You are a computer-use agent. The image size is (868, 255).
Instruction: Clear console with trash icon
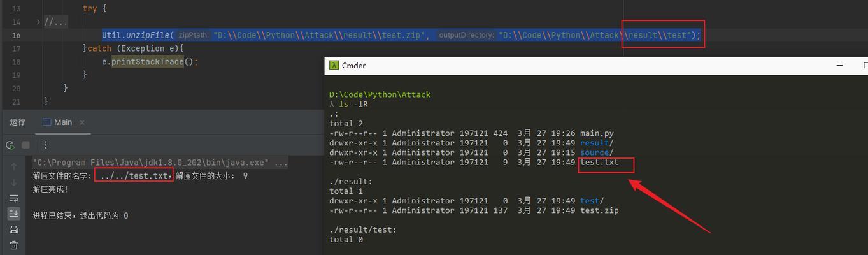pos(14,245)
